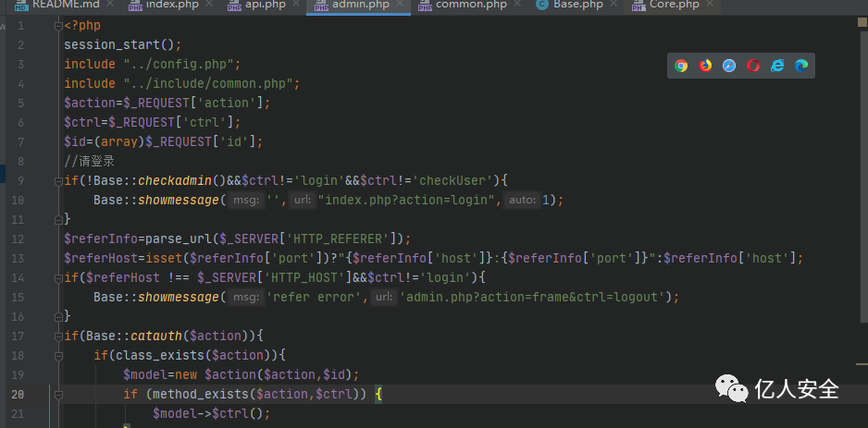Click the msg: hint on line 15
This screenshot has width=868, height=428.
click(x=246, y=297)
